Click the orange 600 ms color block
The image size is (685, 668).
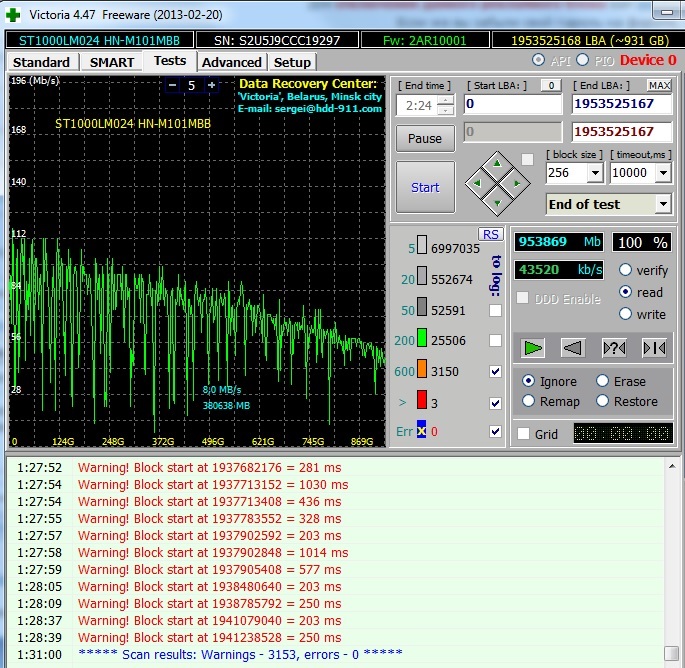tap(422, 372)
